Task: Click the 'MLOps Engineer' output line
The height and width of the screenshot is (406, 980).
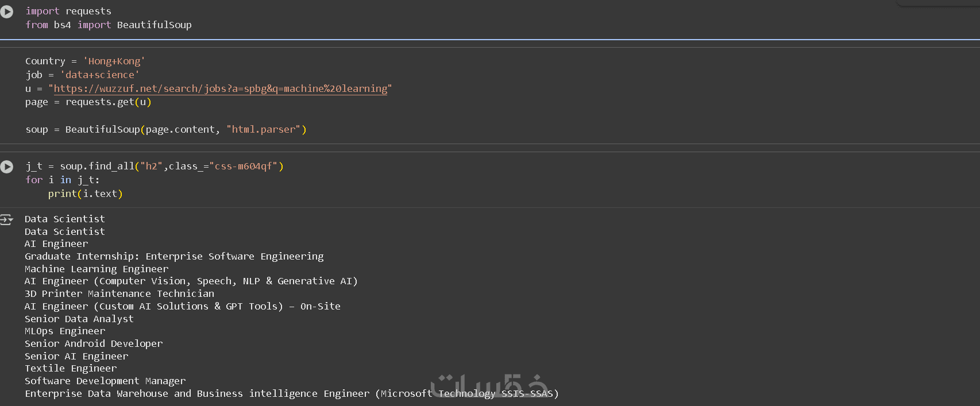Action: pos(65,331)
